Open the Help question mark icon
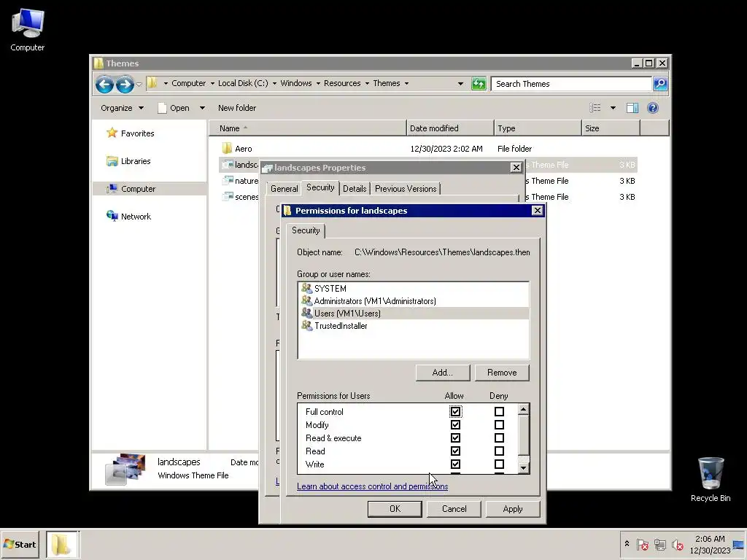The image size is (747, 560). (x=653, y=108)
